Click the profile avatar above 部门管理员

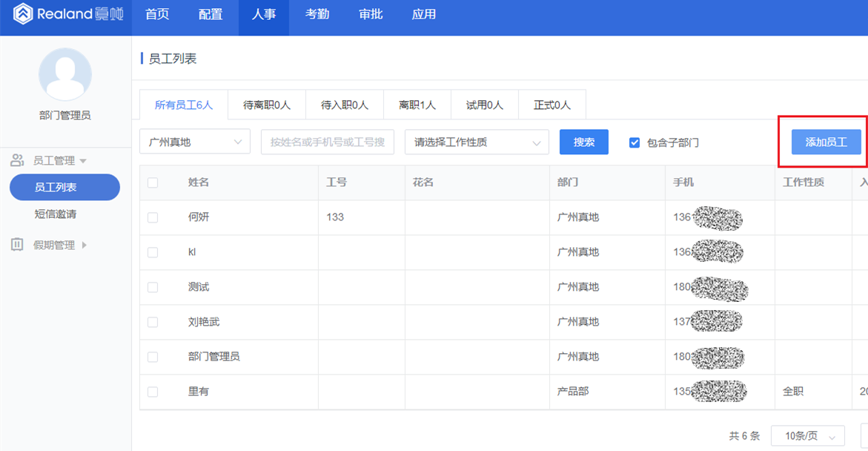(x=65, y=74)
